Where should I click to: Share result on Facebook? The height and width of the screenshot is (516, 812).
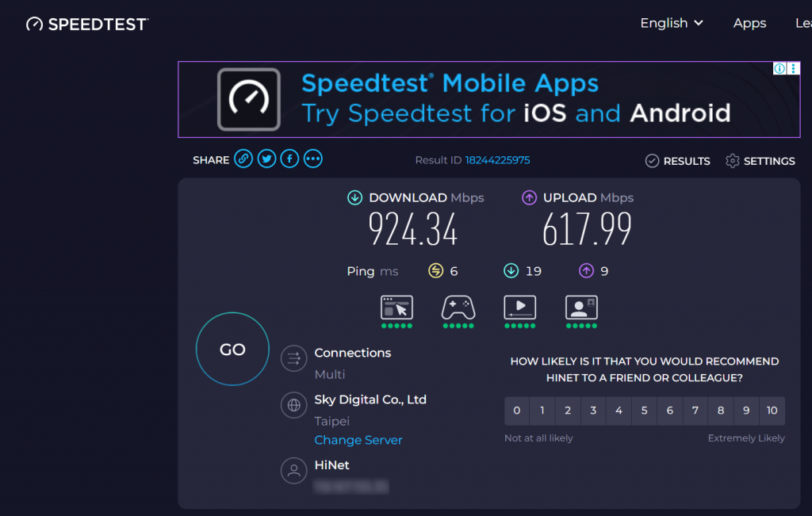289,159
